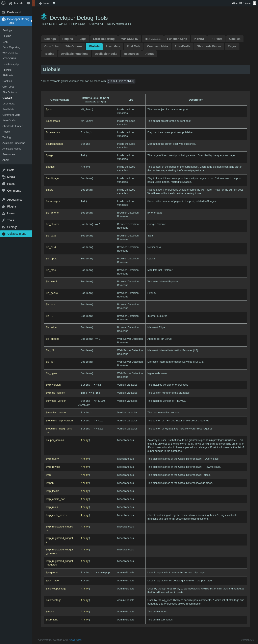Open Cron Jobs from the sidebar submenu
The height and width of the screenshot is (644, 258).
[8, 87]
